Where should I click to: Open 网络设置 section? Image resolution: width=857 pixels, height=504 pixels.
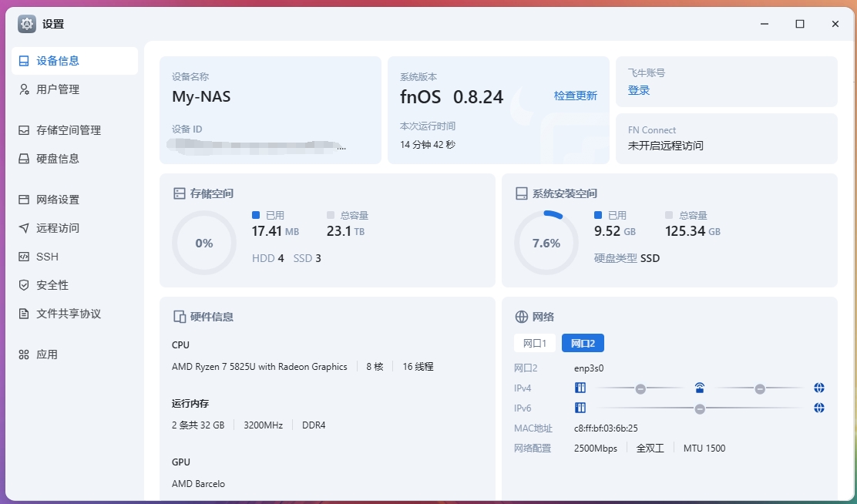(x=75, y=200)
